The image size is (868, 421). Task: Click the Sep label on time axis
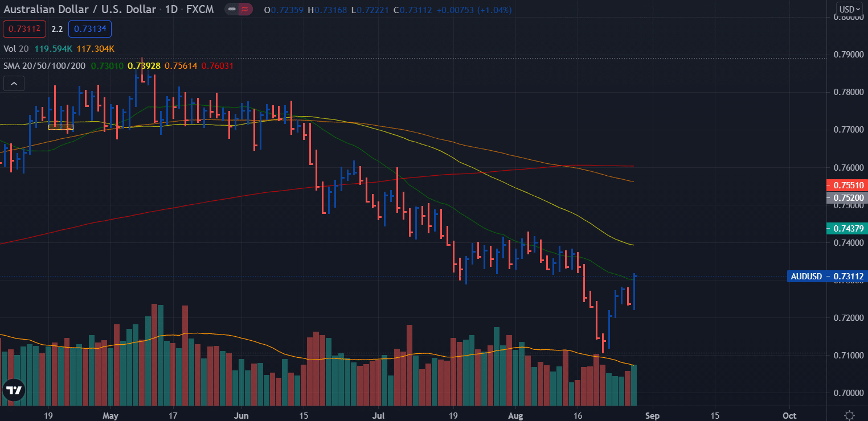(x=652, y=415)
